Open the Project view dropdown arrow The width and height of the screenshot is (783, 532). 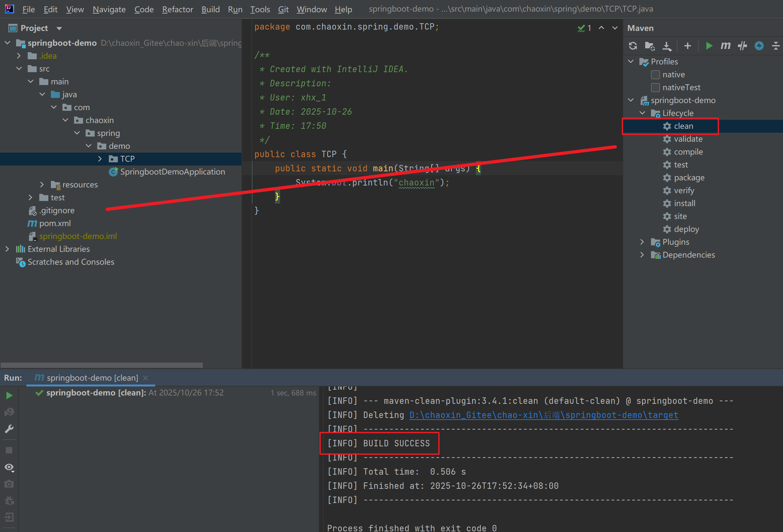(59, 29)
